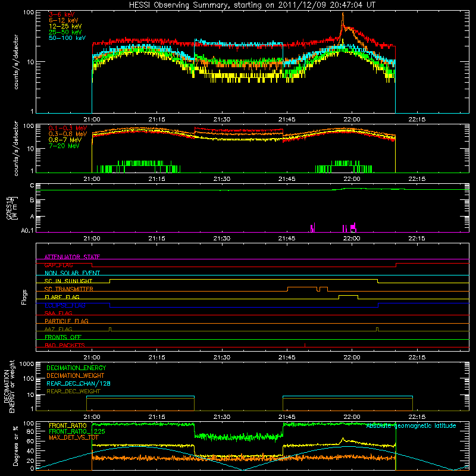Viewport: 476px width, 476px height.
Task: Click the GAP_FLAG label
Action: click(x=58, y=265)
